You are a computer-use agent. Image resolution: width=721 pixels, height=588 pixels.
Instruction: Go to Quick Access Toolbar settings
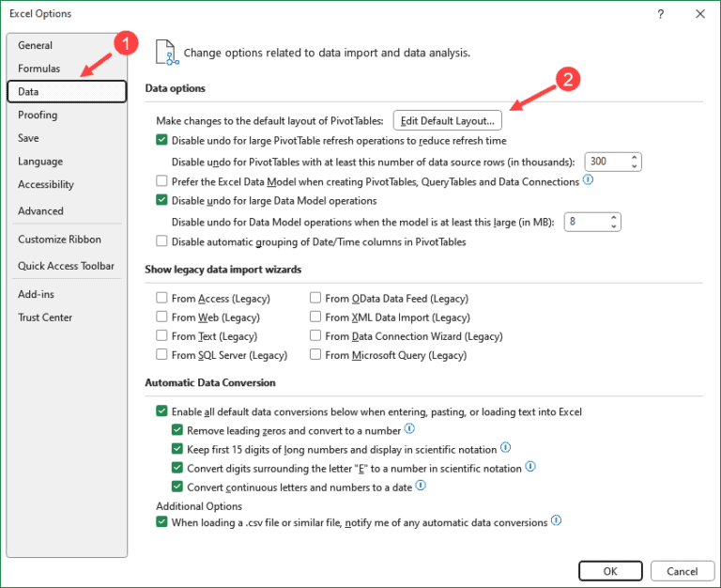(67, 266)
